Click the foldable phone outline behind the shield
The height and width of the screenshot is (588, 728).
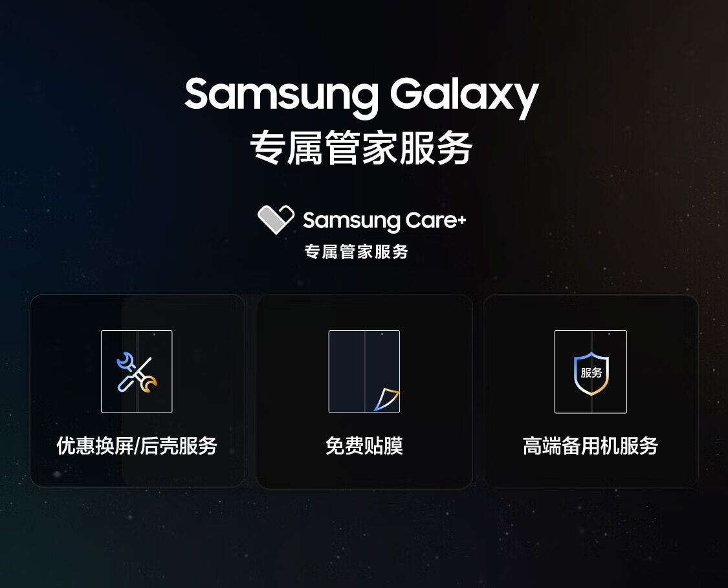(x=591, y=372)
